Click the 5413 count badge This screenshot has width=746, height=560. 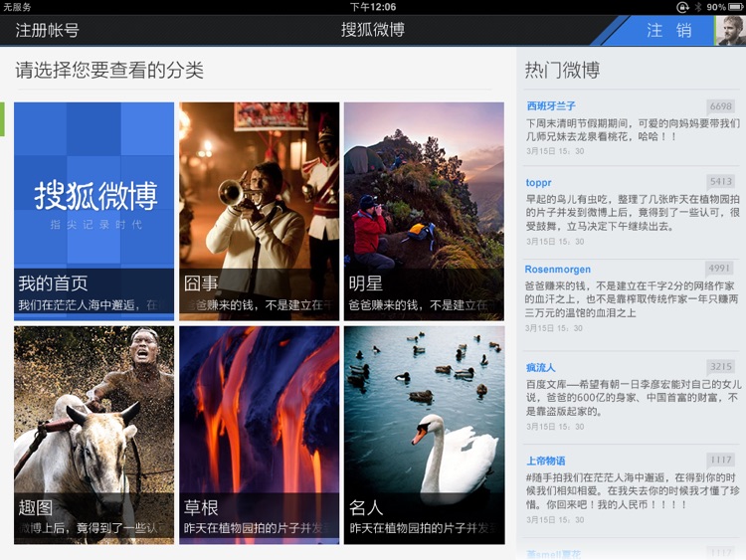tap(720, 181)
